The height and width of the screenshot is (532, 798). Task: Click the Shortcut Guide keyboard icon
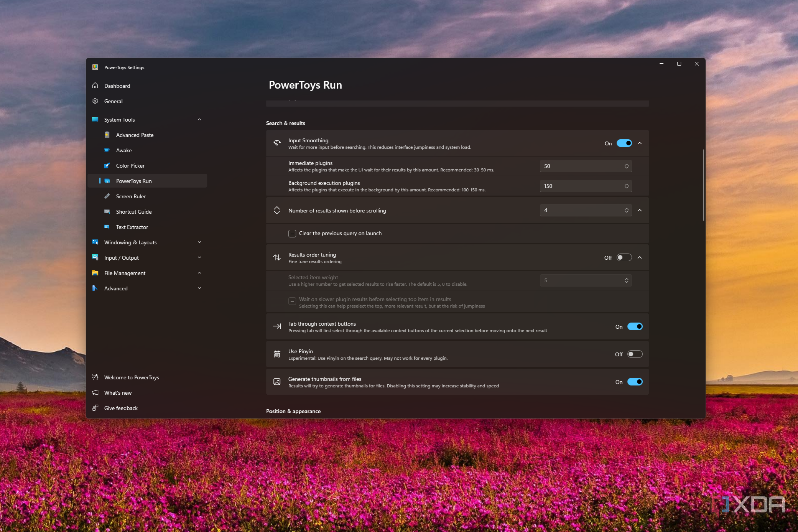click(x=107, y=211)
